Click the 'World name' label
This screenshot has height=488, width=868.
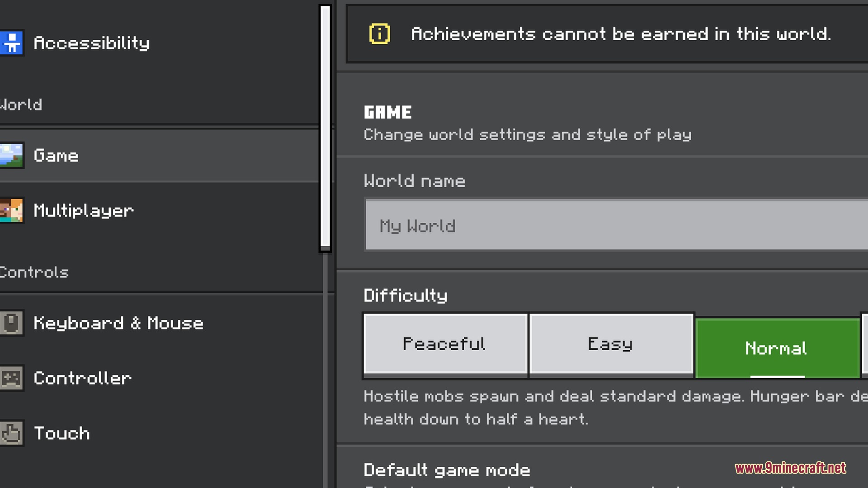pos(415,181)
